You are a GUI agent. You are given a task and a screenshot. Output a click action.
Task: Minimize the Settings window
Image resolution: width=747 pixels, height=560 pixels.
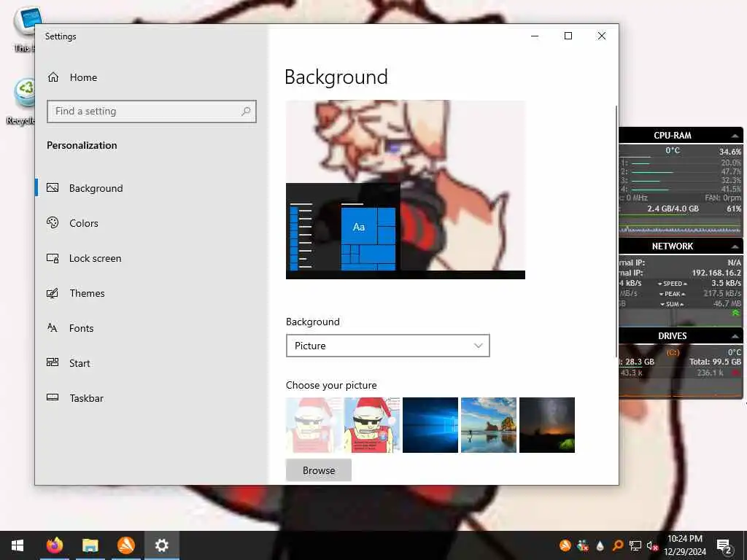tap(535, 36)
